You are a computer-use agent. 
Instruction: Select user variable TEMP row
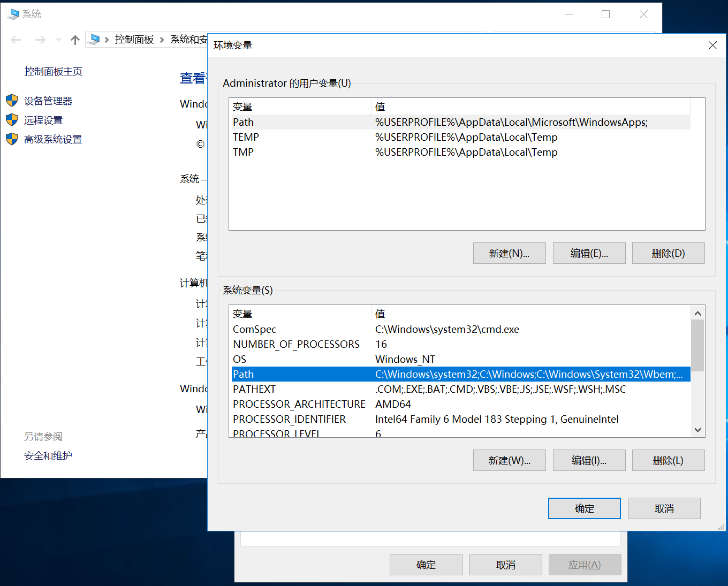pos(461,137)
